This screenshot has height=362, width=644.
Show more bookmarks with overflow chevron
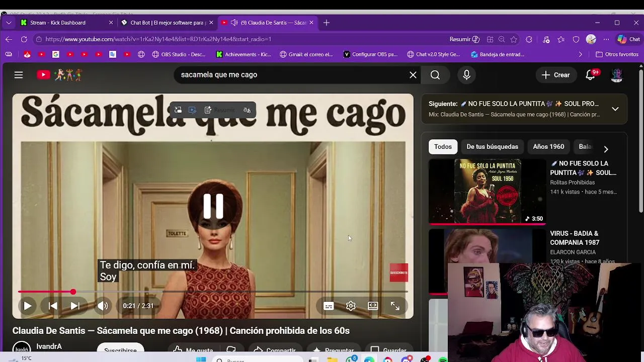(x=580, y=54)
